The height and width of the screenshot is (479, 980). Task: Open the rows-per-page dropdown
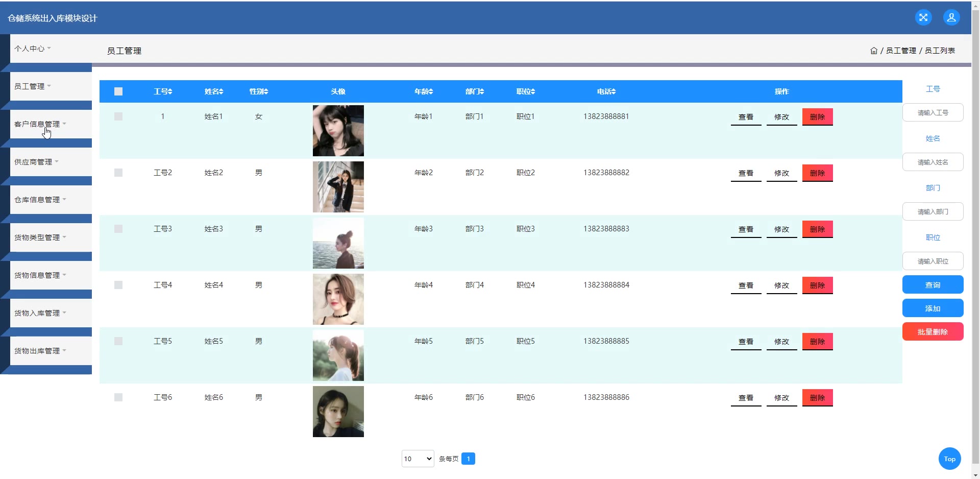[x=418, y=459]
